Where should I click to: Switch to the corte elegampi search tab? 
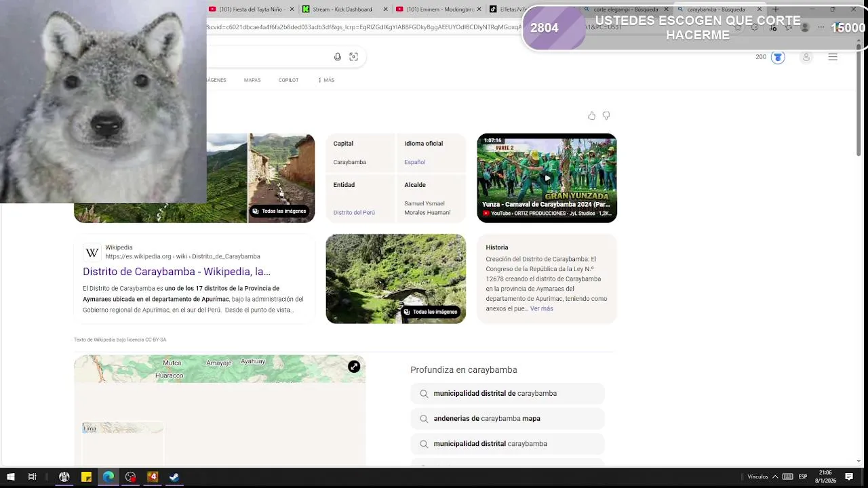627,9
